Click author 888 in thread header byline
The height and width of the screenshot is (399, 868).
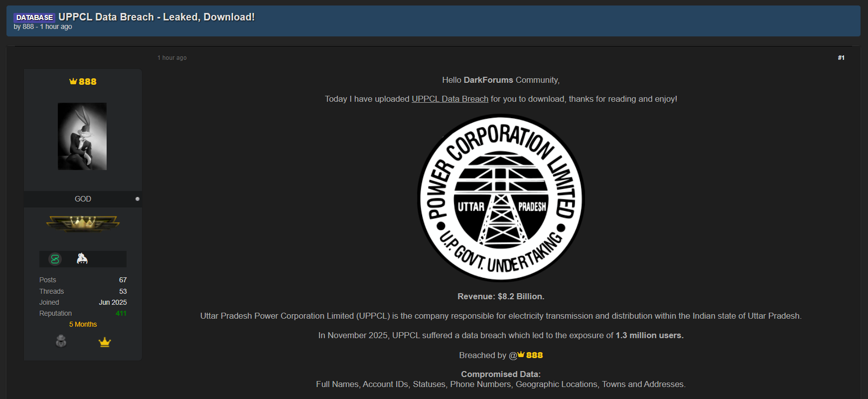pyautogui.click(x=28, y=26)
